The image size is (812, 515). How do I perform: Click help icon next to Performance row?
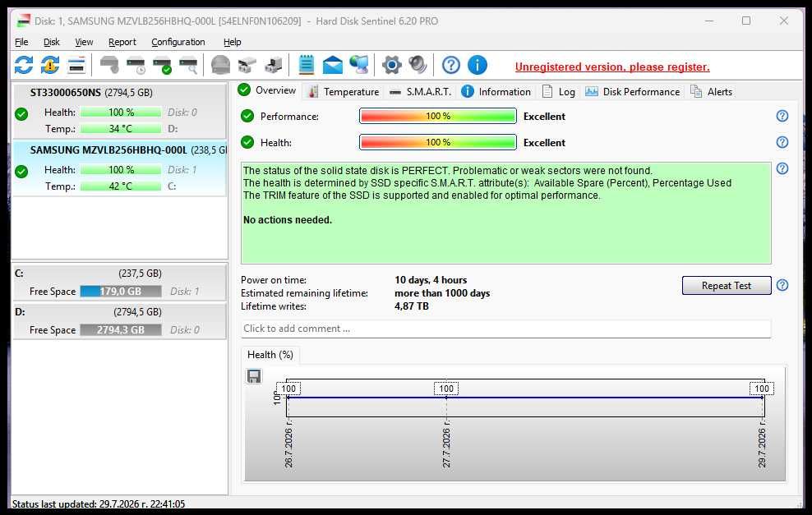(x=782, y=116)
